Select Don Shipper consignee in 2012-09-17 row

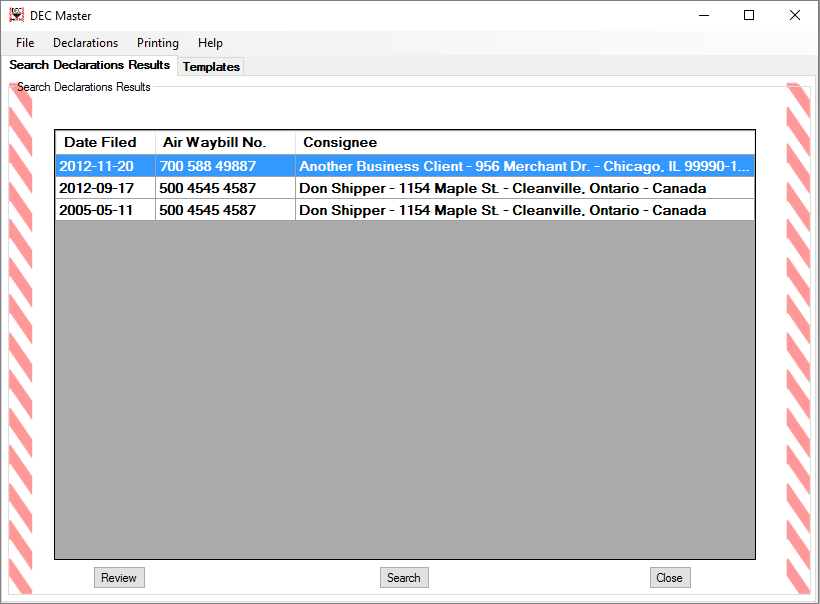[x=525, y=188]
